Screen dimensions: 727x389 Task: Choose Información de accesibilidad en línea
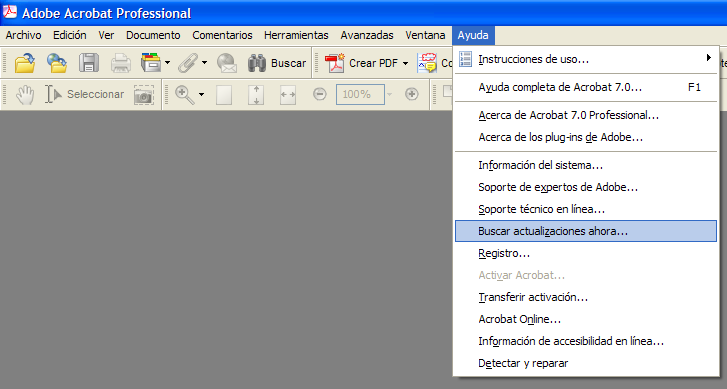[x=586, y=341]
